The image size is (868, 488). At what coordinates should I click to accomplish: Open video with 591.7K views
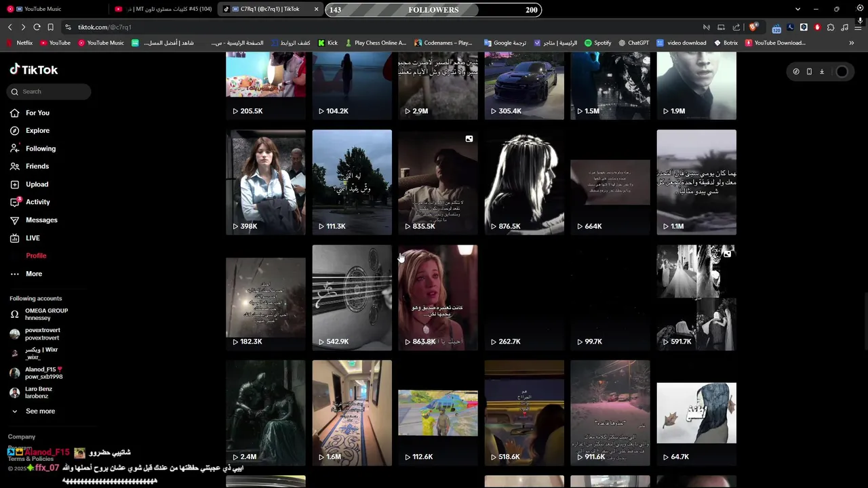point(696,298)
